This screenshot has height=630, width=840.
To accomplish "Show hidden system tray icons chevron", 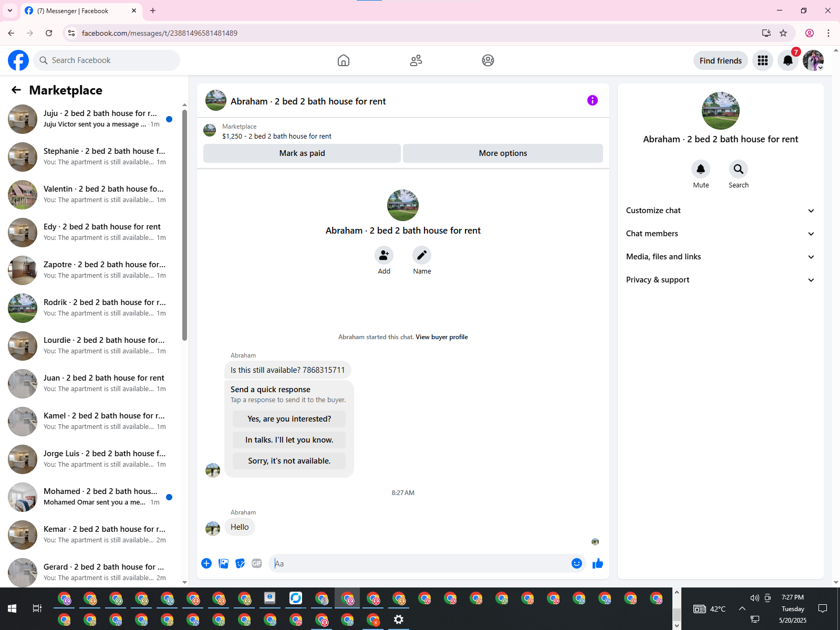I will pyautogui.click(x=742, y=608).
